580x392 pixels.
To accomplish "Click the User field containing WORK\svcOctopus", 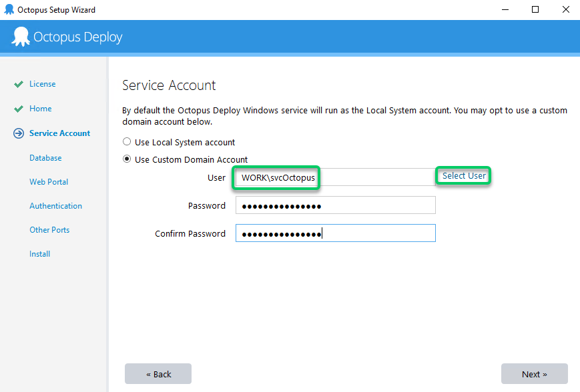I will 334,177.
